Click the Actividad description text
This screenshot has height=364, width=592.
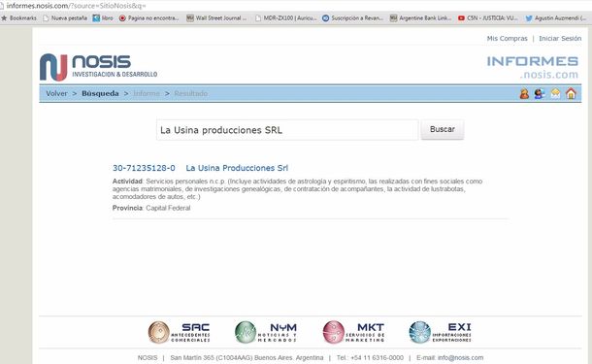[297, 189]
